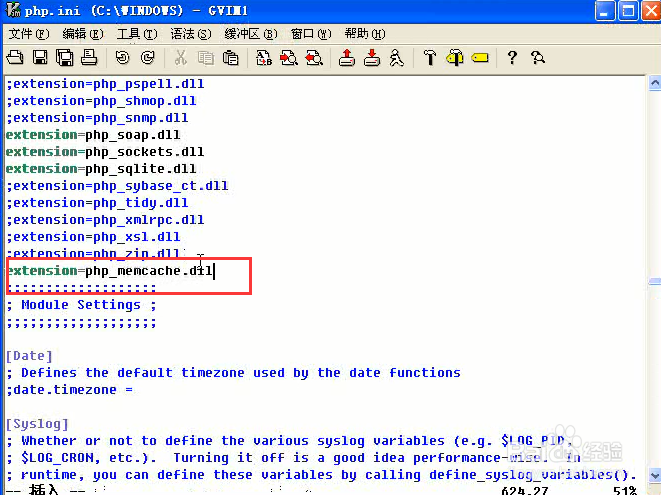The image size is (661, 495).
Task: Click the line ;extension=php_xsl.dll
Action: tap(93, 237)
